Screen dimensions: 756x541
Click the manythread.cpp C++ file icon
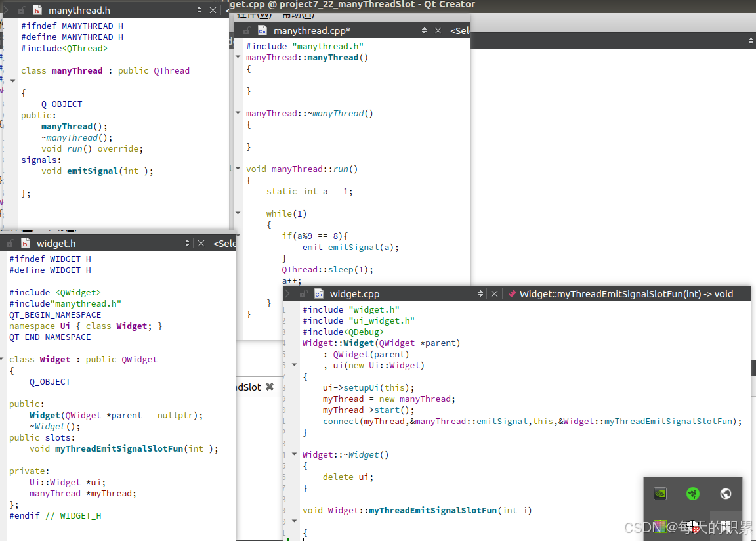(x=262, y=31)
